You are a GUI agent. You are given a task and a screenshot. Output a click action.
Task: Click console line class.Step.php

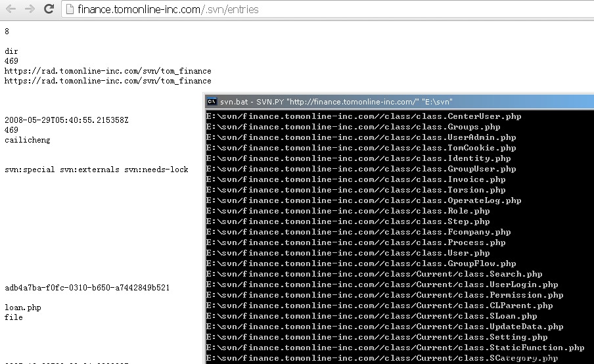[348, 221]
